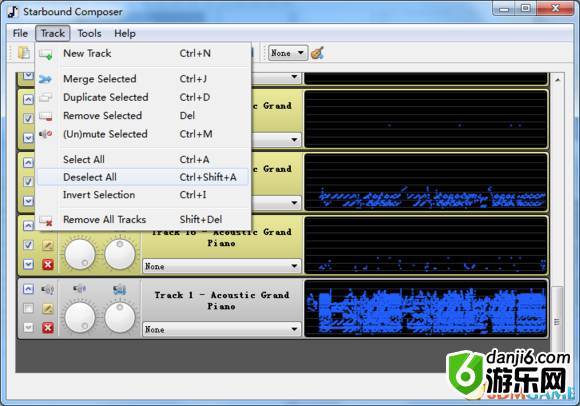Move track directly above Track 16 upward
Screen dimensions: 580x406
(28, 162)
